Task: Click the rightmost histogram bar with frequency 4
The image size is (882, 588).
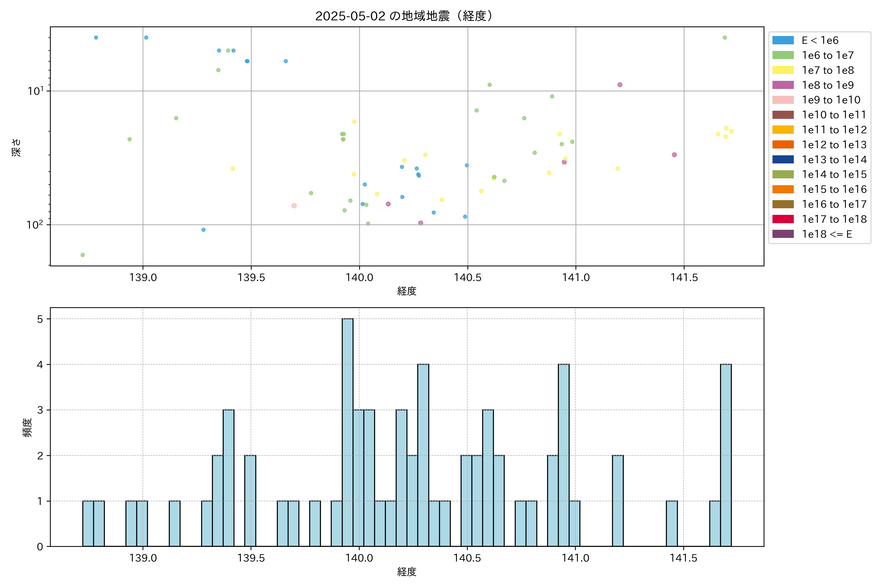Action: tap(726, 455)
